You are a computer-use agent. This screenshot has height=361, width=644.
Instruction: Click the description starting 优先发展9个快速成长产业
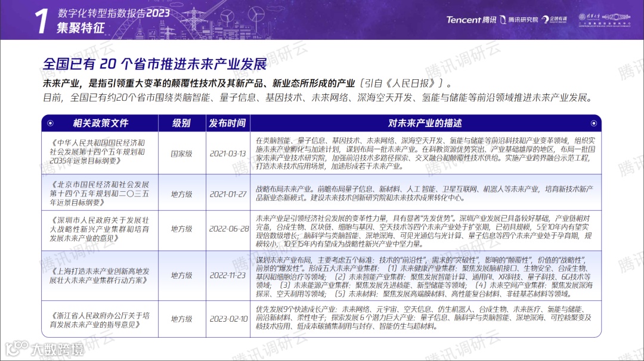(423, 318)
